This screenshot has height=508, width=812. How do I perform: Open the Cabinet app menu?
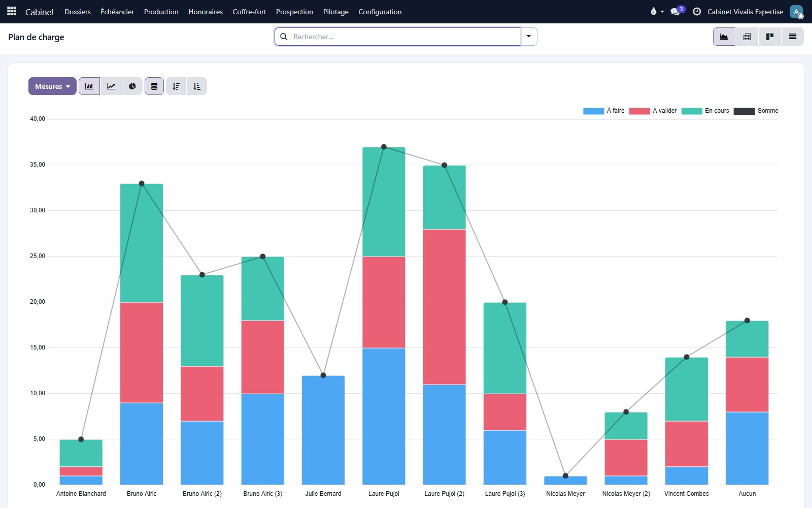coord(40,12)
